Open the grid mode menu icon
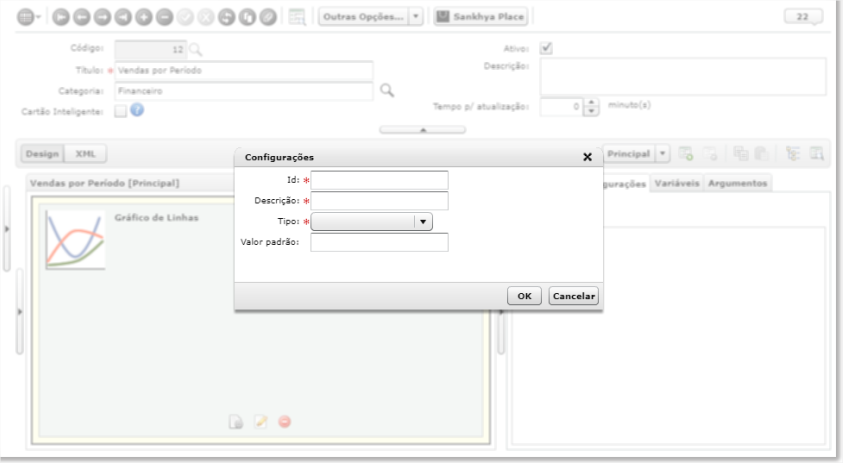Image resolution: width=843 pixels, height=463 pixels. click(28, 17)
